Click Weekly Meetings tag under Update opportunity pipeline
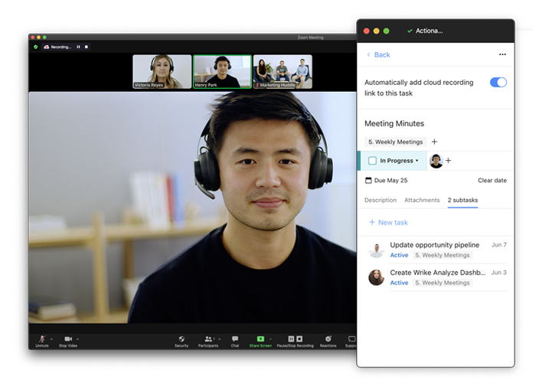Viewport: 539px width, 392px height. click(443, 255)
